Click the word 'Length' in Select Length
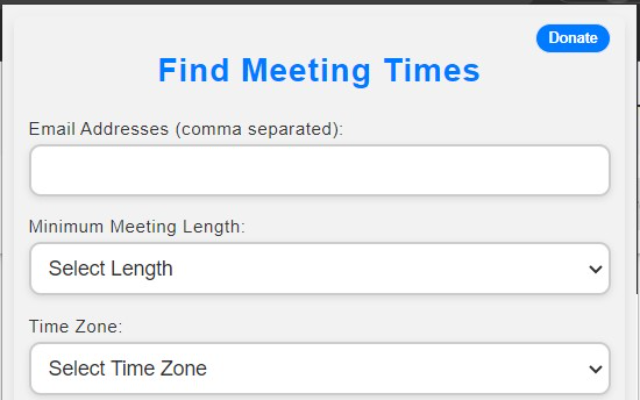This screenshot has width=640, height=400. click(x=140, y=269)
